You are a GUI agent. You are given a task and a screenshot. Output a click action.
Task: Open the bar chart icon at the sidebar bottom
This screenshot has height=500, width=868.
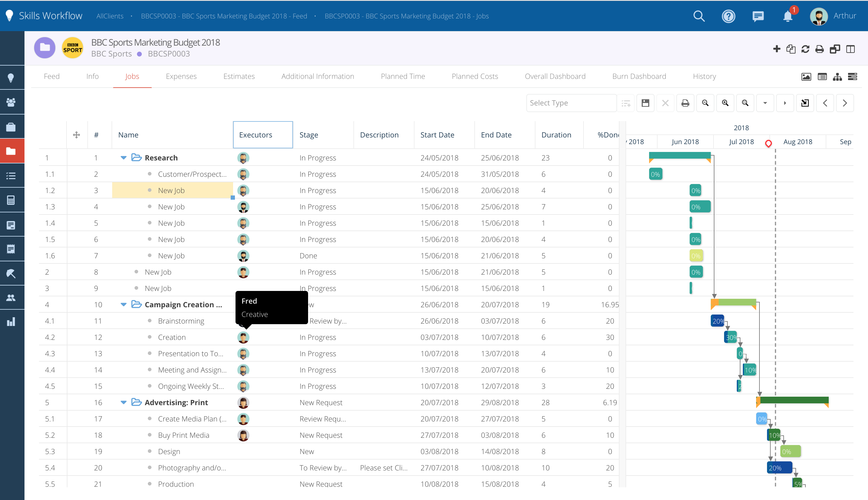[x=11, y=322]
